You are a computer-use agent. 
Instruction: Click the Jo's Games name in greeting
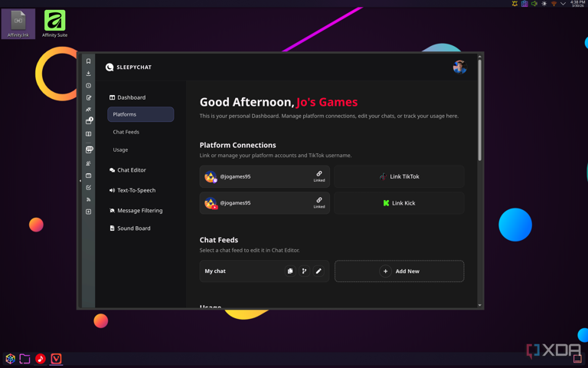[x=327, y=102]
